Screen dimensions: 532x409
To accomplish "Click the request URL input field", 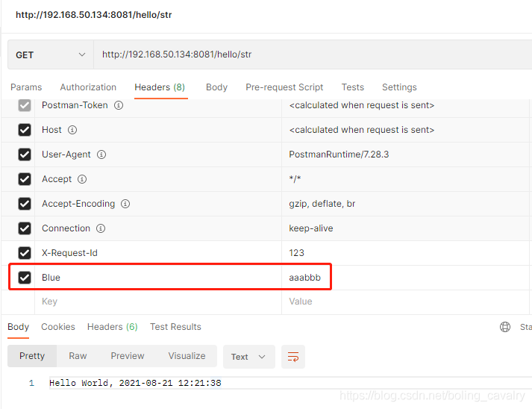I will tap(313, 54).
